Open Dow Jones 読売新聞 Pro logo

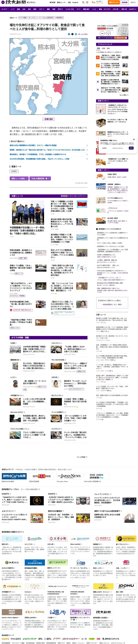point(96,476)
